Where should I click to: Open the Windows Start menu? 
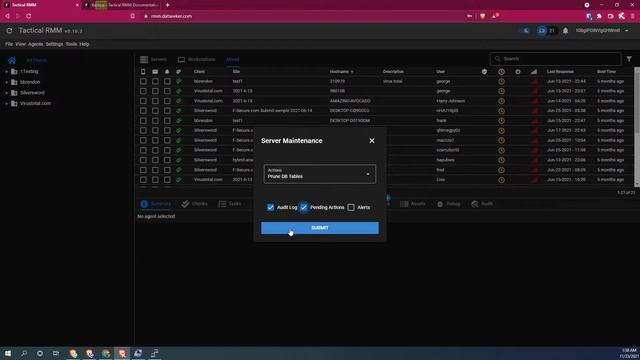8,353
